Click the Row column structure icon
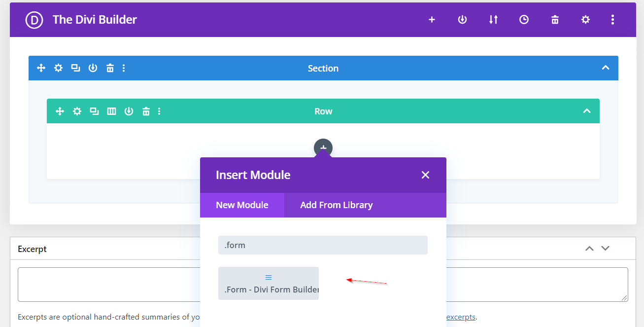Image resolution: width=644 pixels, height=327 pixels. pyautogui.click(x=111, y=111)
